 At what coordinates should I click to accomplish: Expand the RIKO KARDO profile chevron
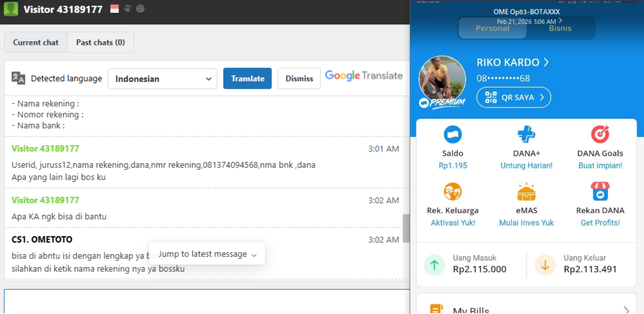(546, 62)
